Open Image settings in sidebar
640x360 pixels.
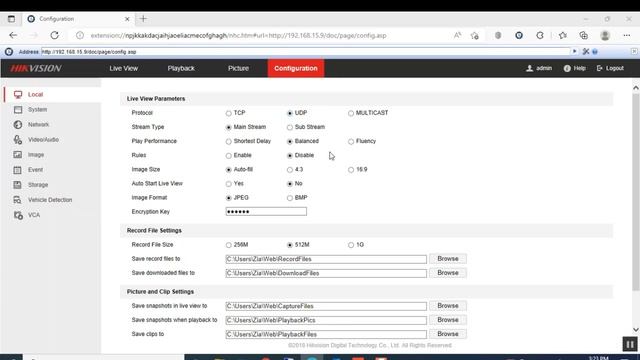(36, 155)
